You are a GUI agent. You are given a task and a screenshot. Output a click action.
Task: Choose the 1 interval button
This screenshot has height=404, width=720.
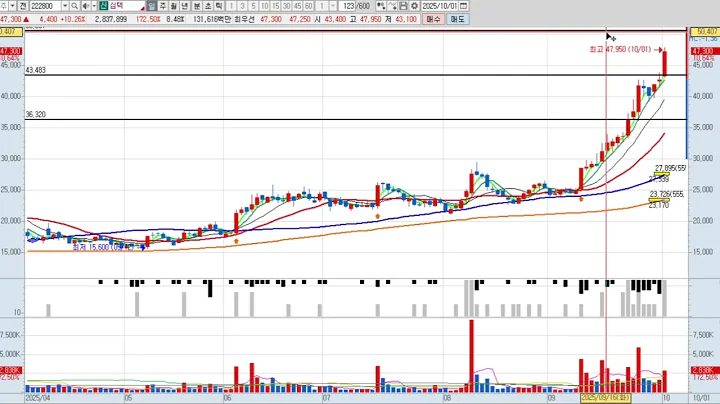(x=231, y=6)
